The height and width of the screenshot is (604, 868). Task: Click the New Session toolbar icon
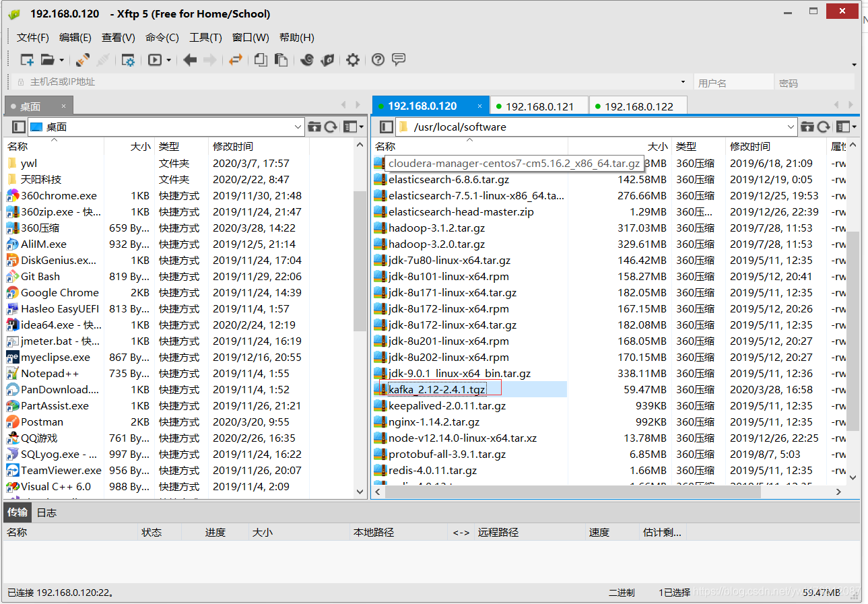coord(27,60)
